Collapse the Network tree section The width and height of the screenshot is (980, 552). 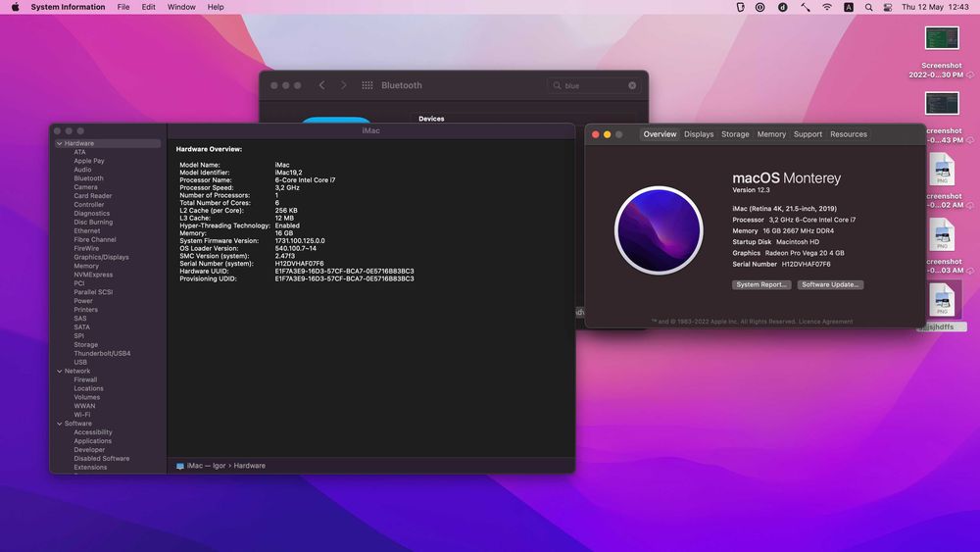click(59, 372)
